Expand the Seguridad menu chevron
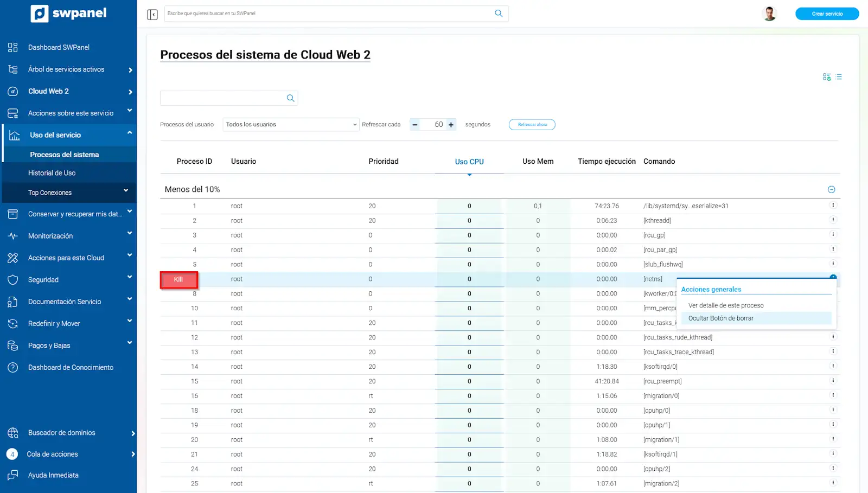Image resolution: width=868 pixels, height=493 pixels. [130, 277]
